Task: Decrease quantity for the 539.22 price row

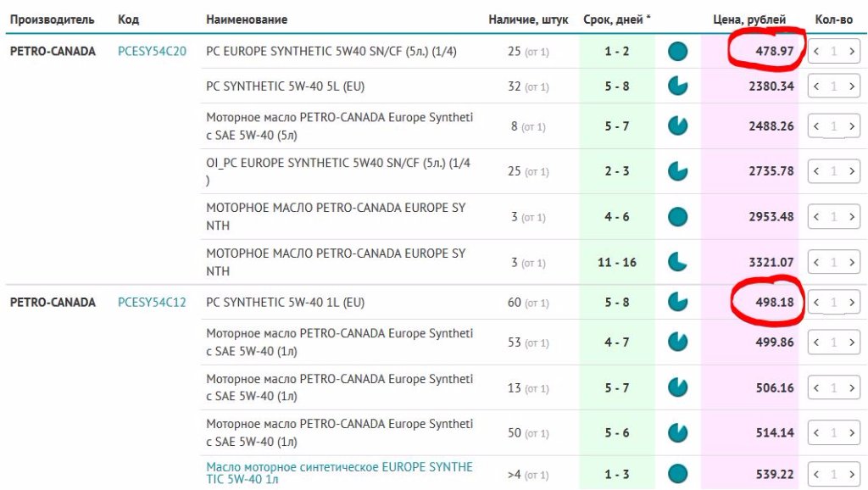Action: click(x=816, y=474)
